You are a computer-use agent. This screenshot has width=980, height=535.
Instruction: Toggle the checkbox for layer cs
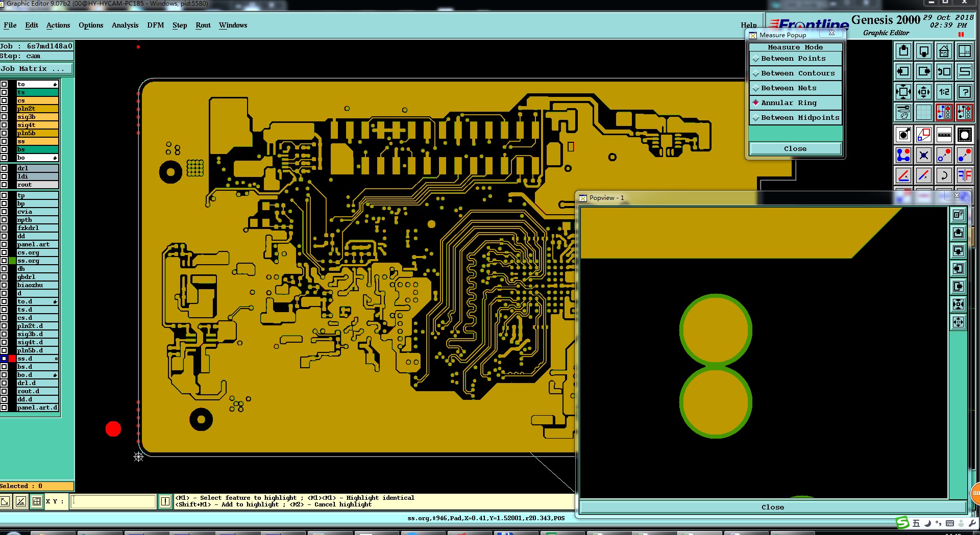(4, 100)
